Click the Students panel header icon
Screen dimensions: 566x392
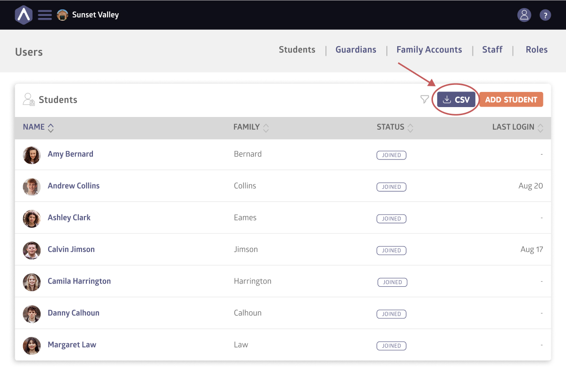coord(29,100)
